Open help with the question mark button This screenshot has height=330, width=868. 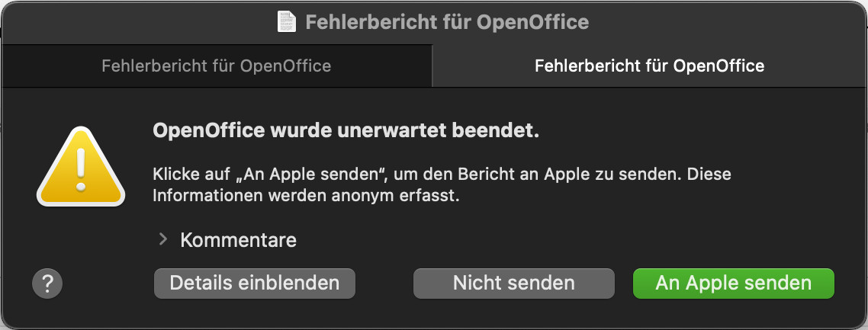pyautogui.click(x=47, y=284)
